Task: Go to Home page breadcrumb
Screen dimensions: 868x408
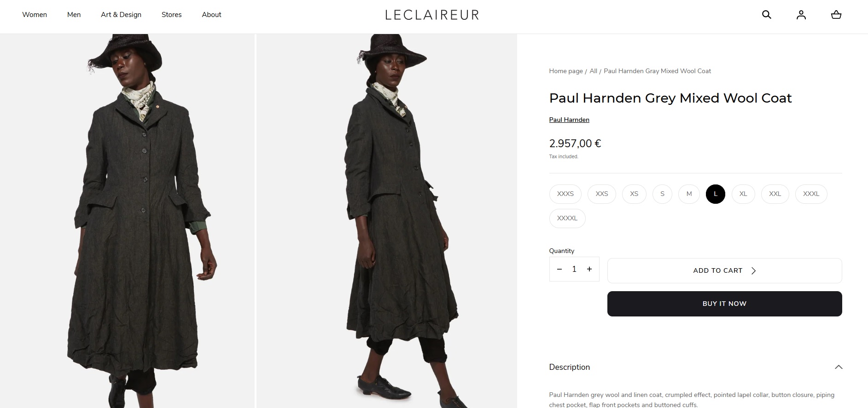Action: [x=566, y=71]
